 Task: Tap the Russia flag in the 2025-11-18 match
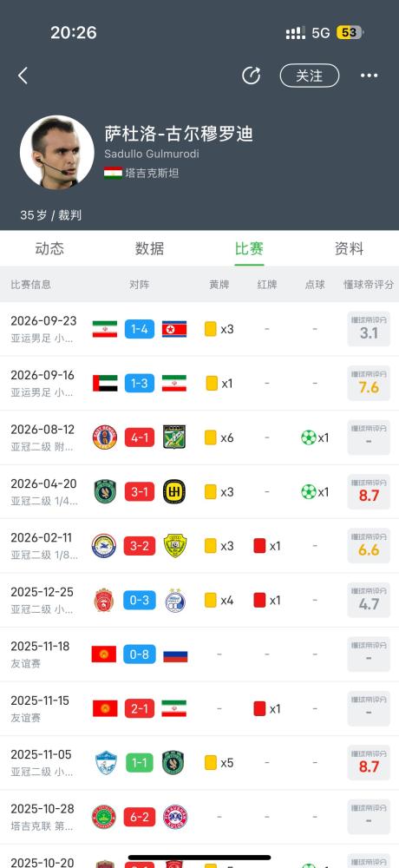tap(175, 654)
